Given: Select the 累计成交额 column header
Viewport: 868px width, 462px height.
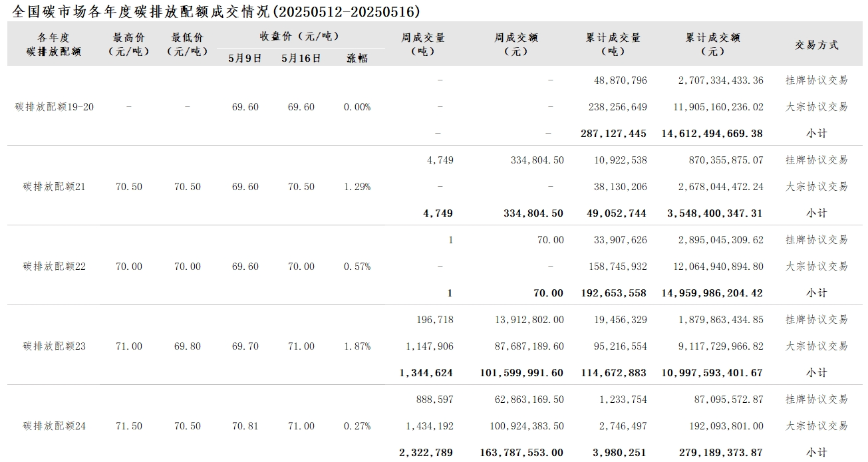Looking at the screenshot, I should coord(713,45).
